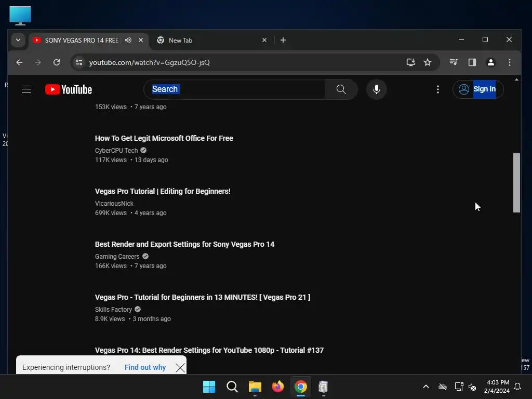Reload the YouTube page

pos(57,62)
